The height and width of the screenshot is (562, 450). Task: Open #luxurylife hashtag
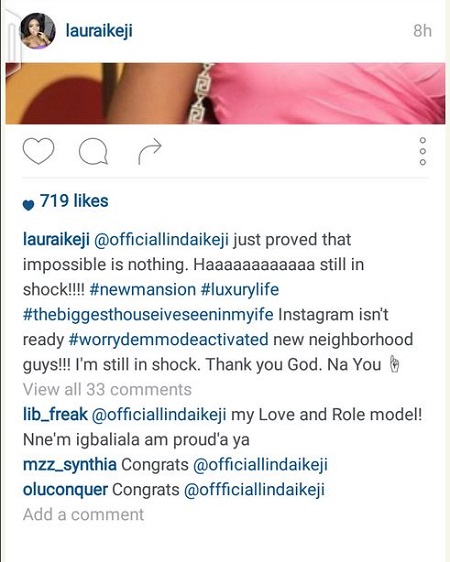(x=240, y=290)
